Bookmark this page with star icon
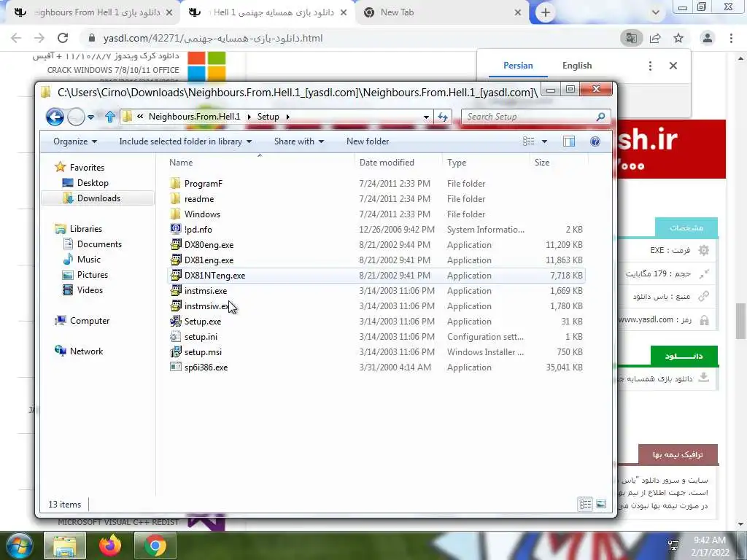The image size is (747, 560). (678, 38)
